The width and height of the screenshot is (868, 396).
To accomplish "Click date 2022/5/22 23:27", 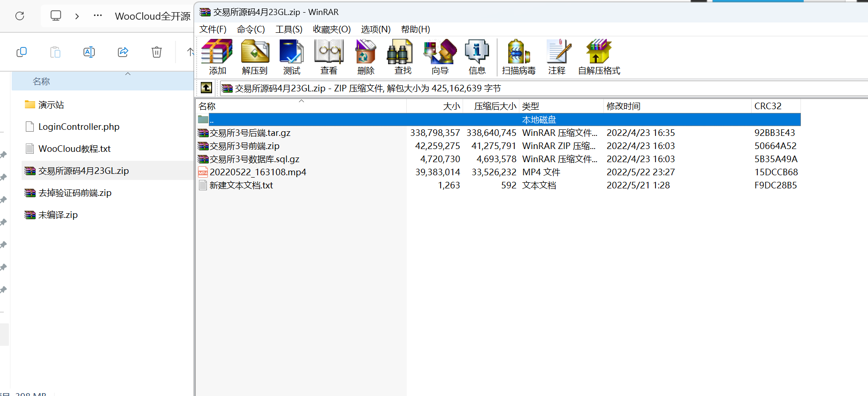I will 640,172.
